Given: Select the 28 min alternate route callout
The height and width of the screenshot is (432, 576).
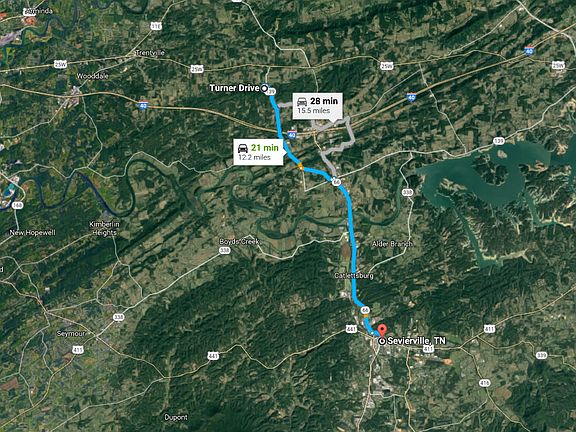Looking at the screenshot, I should tap(317, 107).
